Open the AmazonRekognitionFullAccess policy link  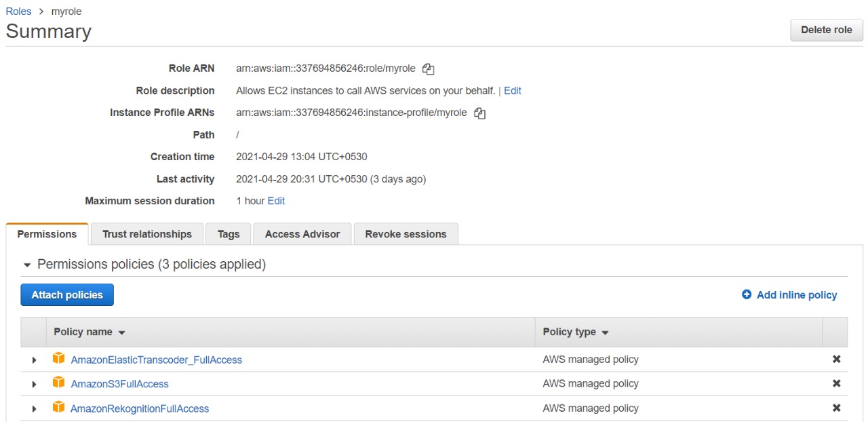pyautogui.click(x=140, y=408)
